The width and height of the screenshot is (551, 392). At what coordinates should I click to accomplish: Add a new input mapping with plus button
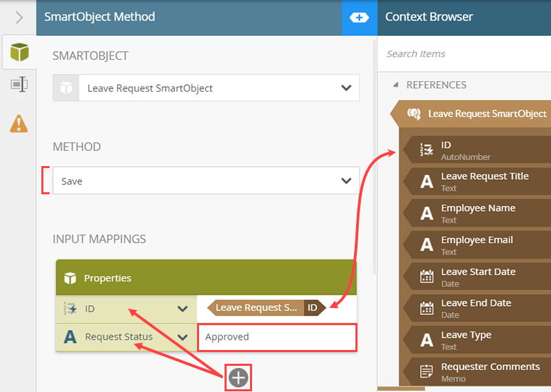(x=238, y=378)
